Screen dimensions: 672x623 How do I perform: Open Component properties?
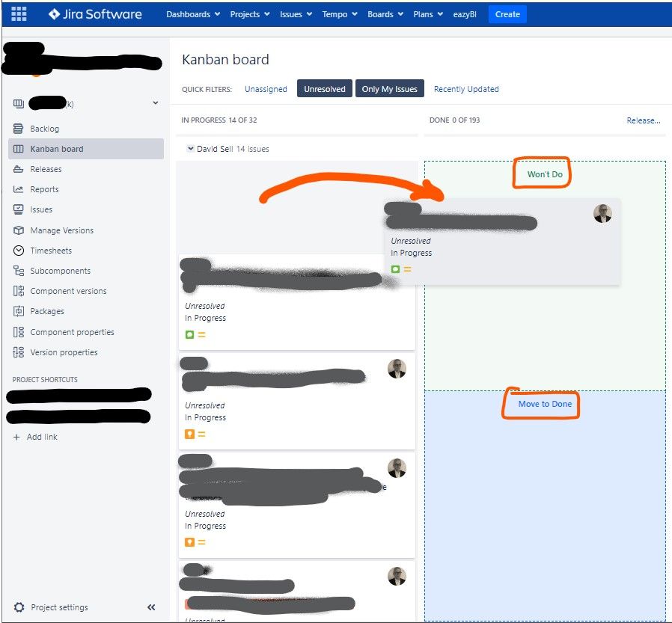(x=72, y=332)
